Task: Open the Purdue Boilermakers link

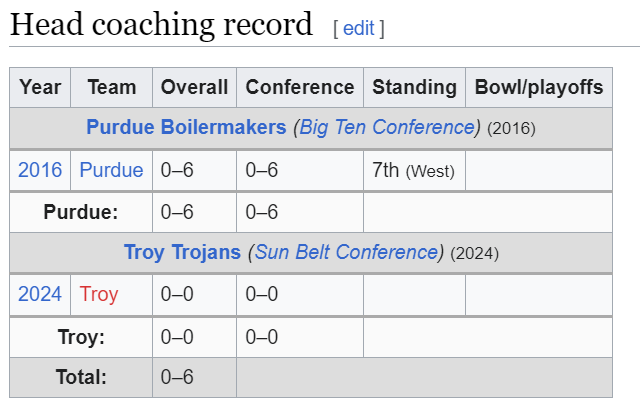Action: [186, 127]
